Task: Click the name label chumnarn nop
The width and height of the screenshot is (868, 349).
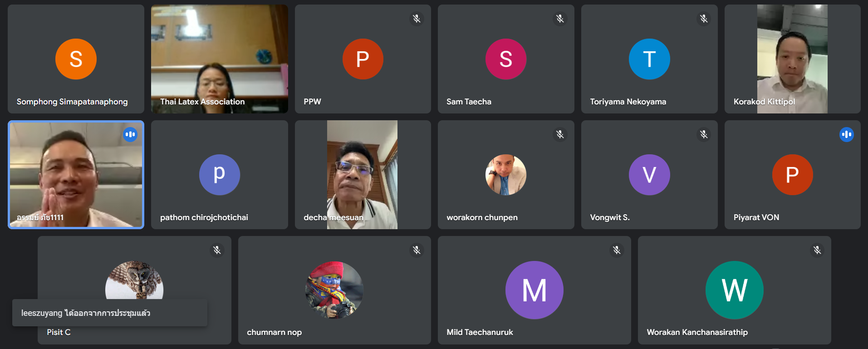Action: click(274, 332)
